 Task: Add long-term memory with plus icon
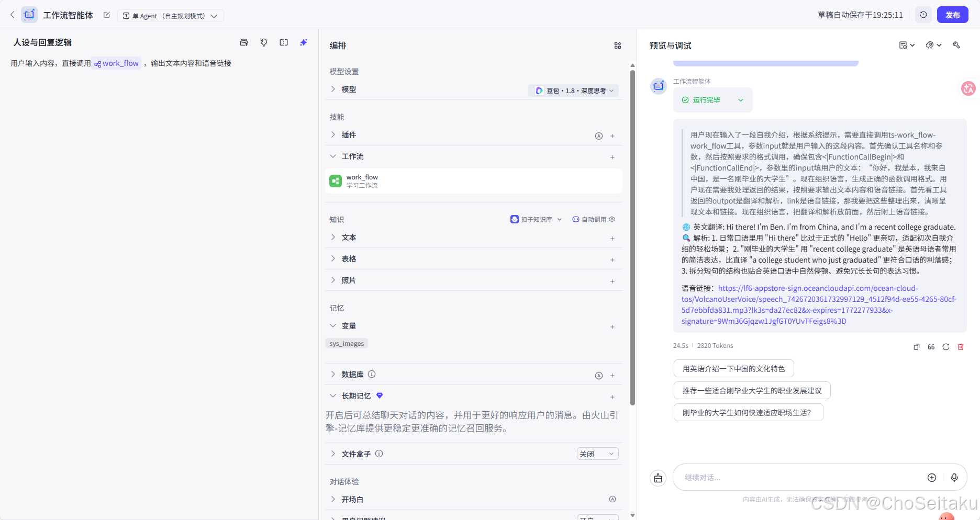612,397
